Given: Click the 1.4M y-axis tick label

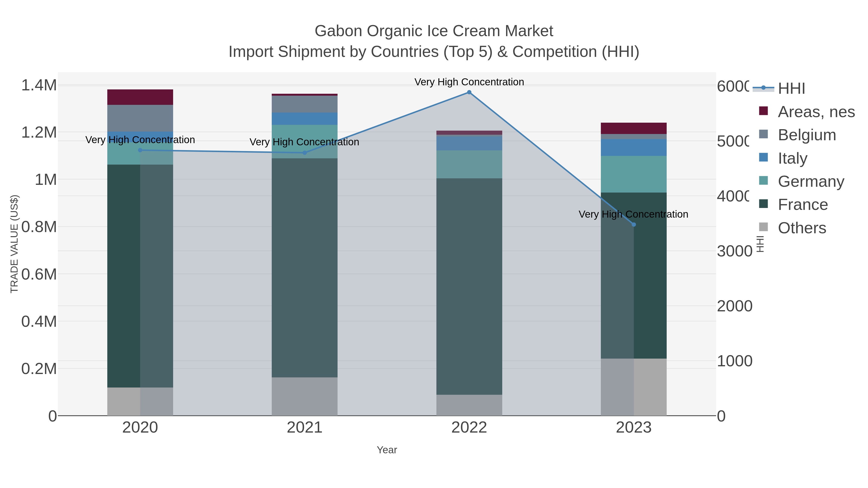Looking at the screenshot, I should [x=39, y=85].
